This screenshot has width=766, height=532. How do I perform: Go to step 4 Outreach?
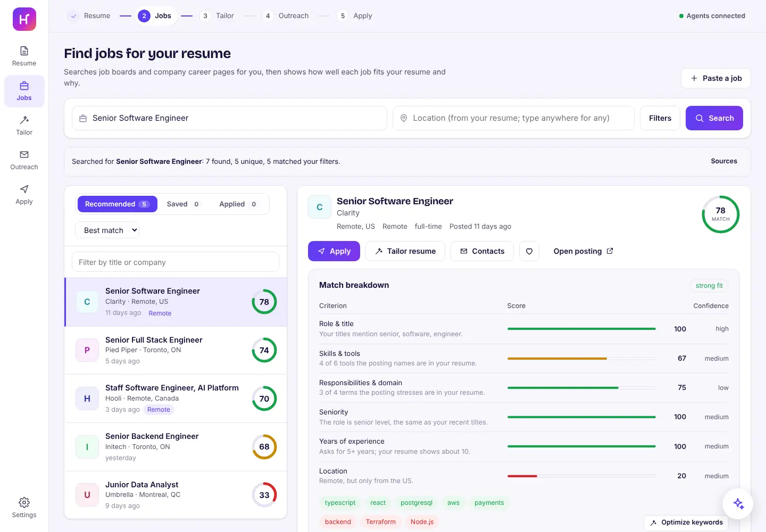pos(286,16)
